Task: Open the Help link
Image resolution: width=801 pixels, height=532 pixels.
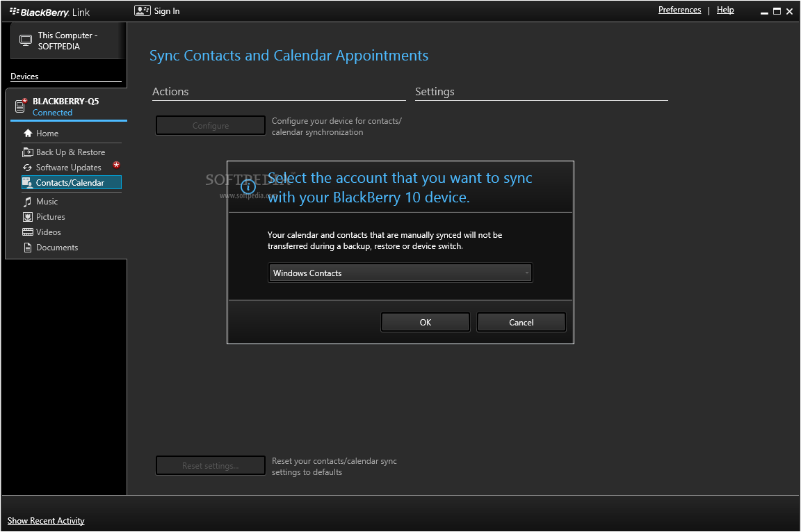Action: click(725, 10)
